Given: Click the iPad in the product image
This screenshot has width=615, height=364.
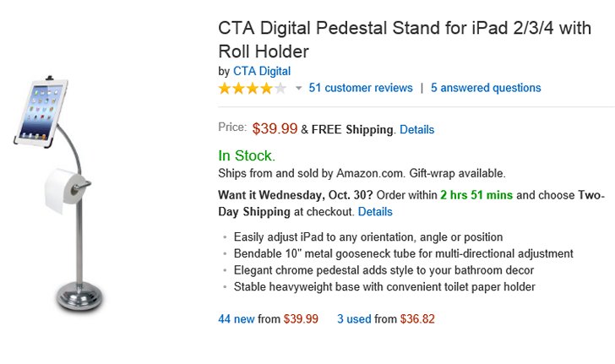Looking at the screenshot, I should pos(40,112).
